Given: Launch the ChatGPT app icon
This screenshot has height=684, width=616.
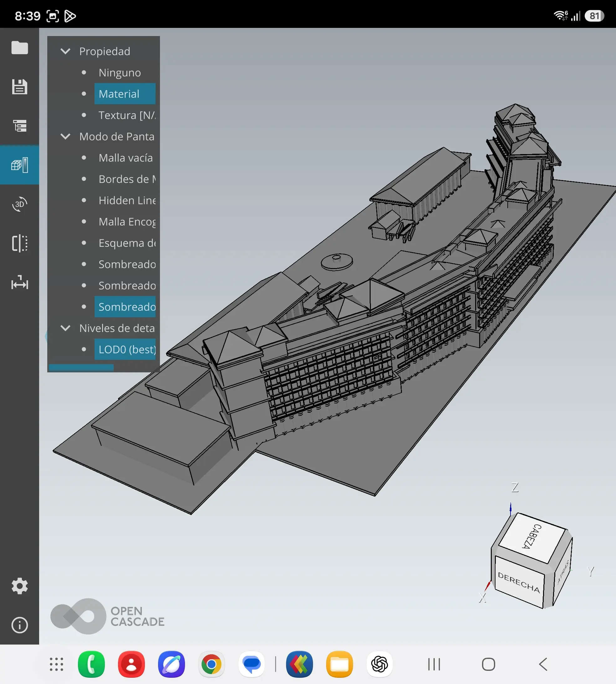Looking at the screenshot, I should click(380, 664).
